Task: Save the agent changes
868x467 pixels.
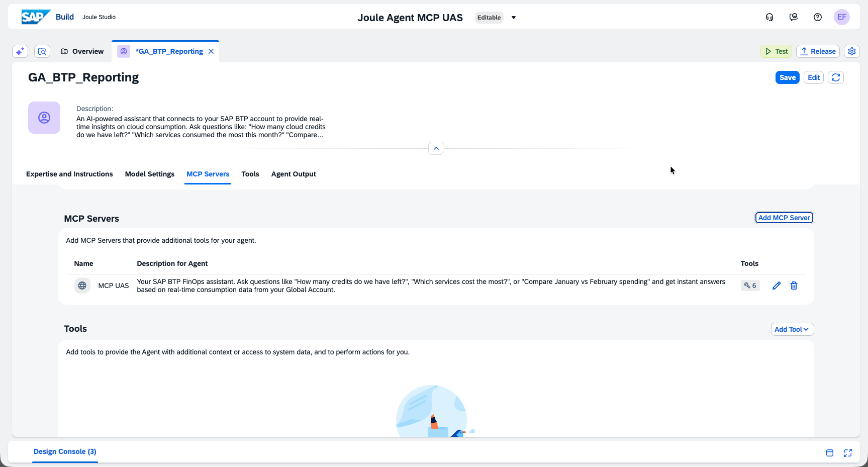Action: 788,77
